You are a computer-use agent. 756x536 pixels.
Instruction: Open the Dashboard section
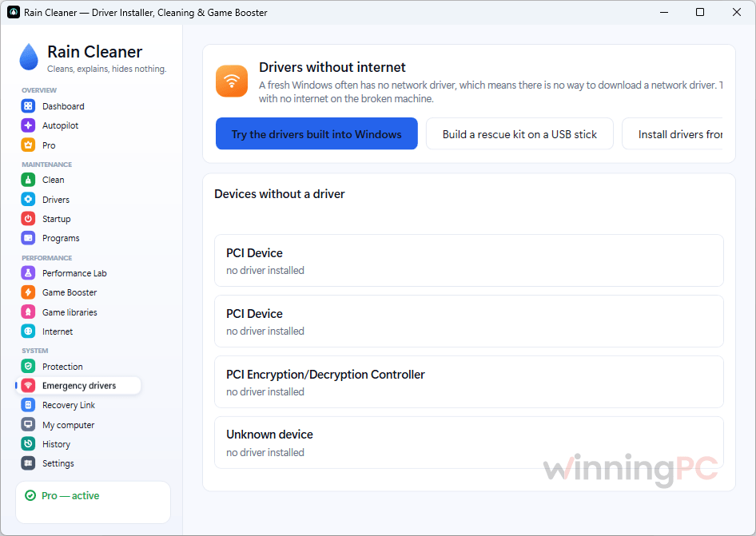(x=78, y=106)
